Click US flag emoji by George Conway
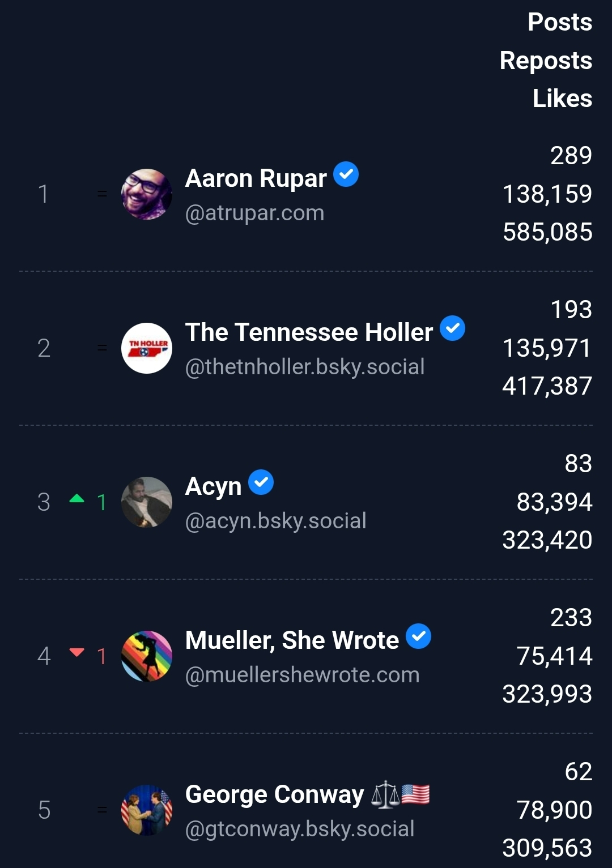The width and height of the screenshot is (612, 868). tap(415, 794)
